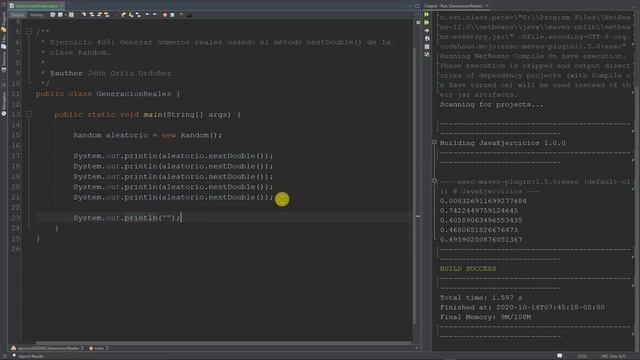This screenshot has height=360, width=640.
Task: Shift line right toolbar icon
Action: 154,15
